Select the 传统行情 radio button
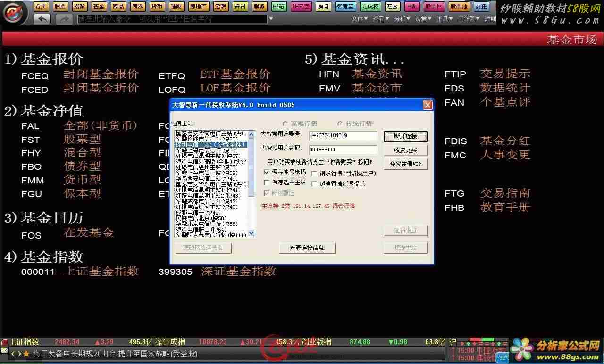The height and width of the screenshot is (364, 604). [x=340, y=124]
